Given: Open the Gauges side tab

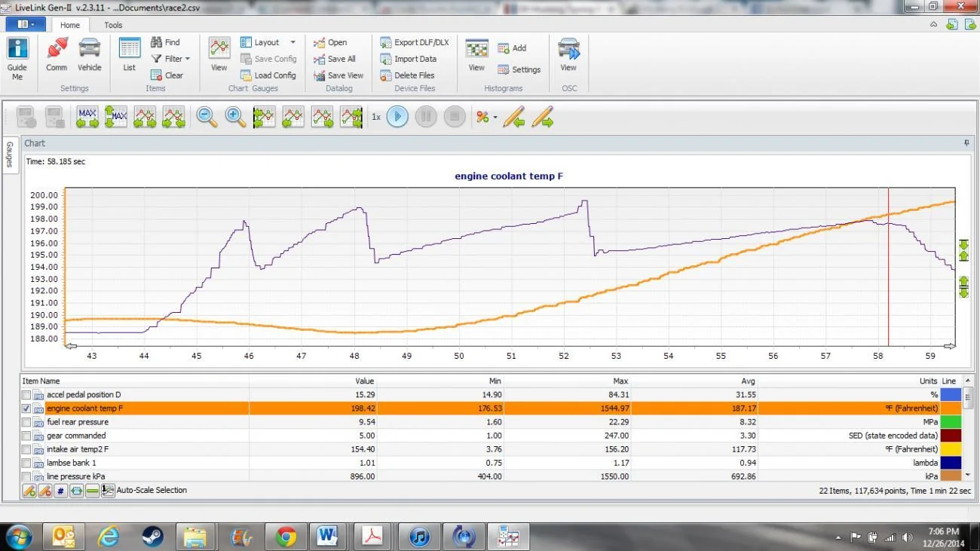Looking at the screenshot, I should click(9, 154).
